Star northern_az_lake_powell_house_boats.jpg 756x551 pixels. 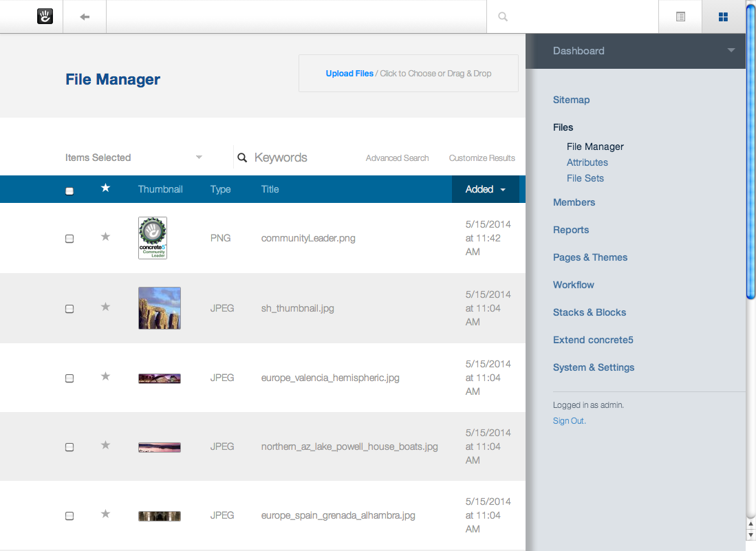click(x=105, y=446)
